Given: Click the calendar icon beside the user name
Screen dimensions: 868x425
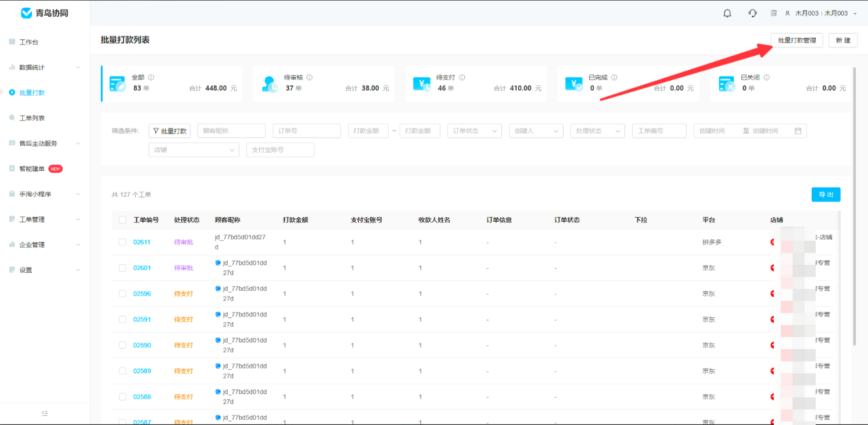Looking at the screenshot, I should coord(774,13).
